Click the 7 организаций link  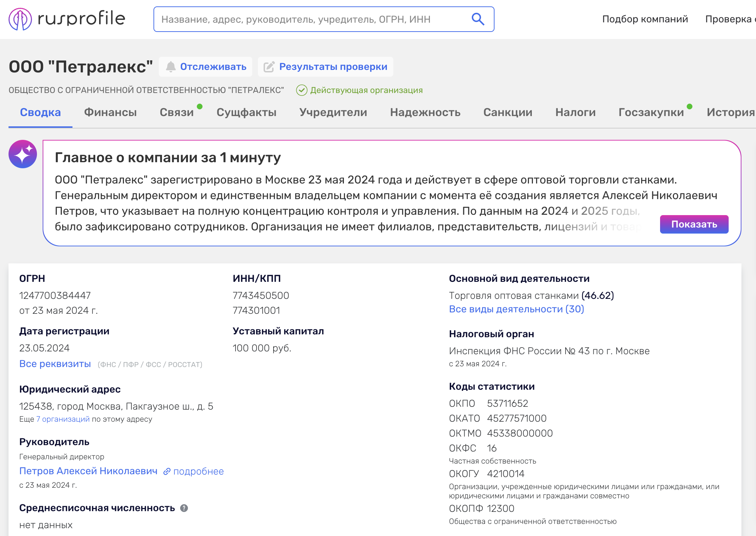(x=63, y=419)
